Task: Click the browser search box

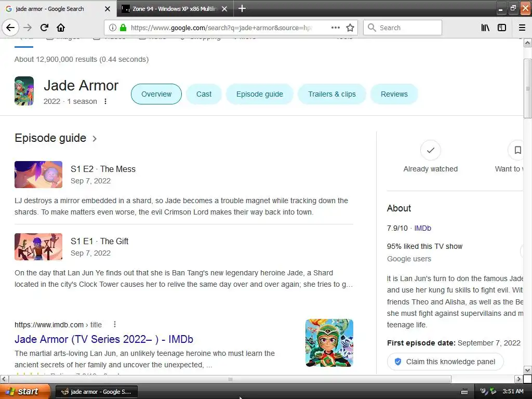Action: click(x=403, y=28)
